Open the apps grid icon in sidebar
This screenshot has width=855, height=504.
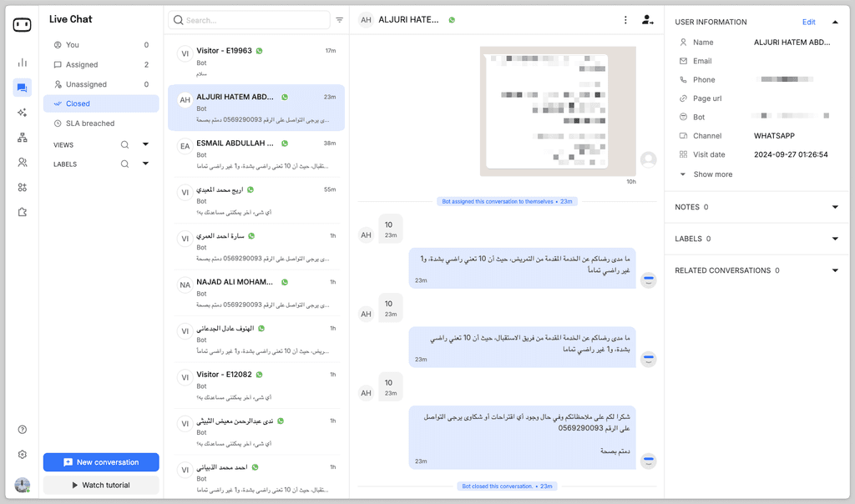[22, 187]
